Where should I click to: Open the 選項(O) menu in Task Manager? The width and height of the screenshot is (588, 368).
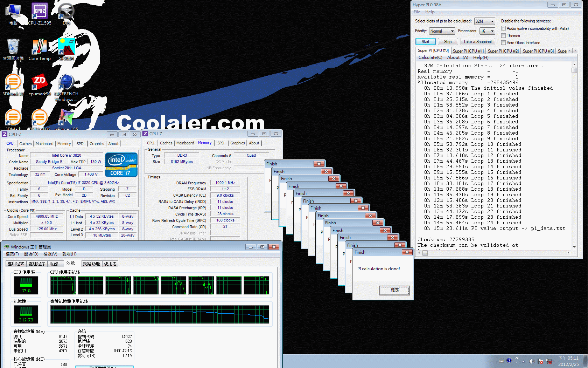point(31,254)
